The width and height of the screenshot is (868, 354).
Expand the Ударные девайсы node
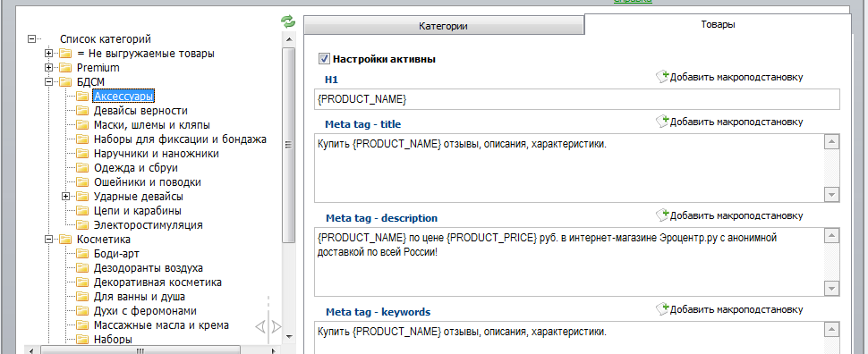click(x=66, y=197)
